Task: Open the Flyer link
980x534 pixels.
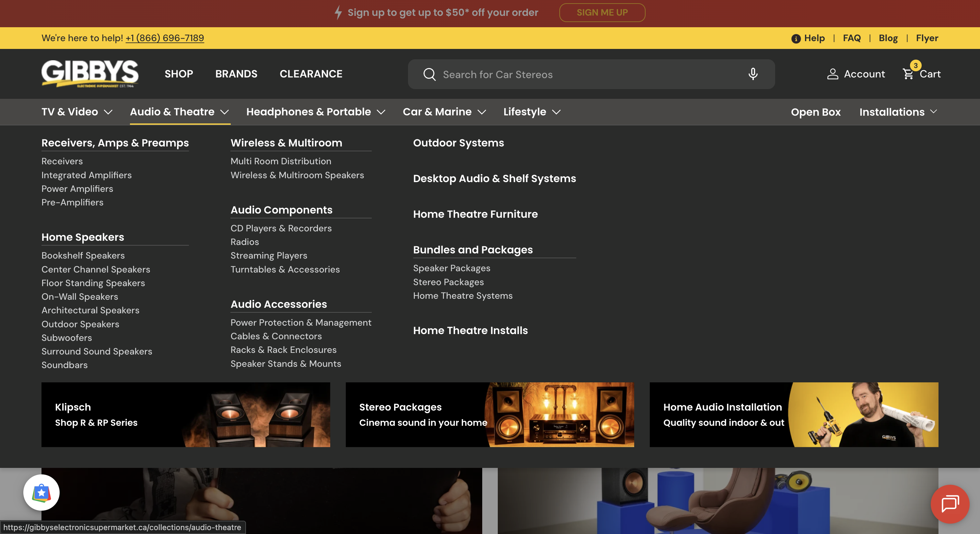Action: pos(927,38)
